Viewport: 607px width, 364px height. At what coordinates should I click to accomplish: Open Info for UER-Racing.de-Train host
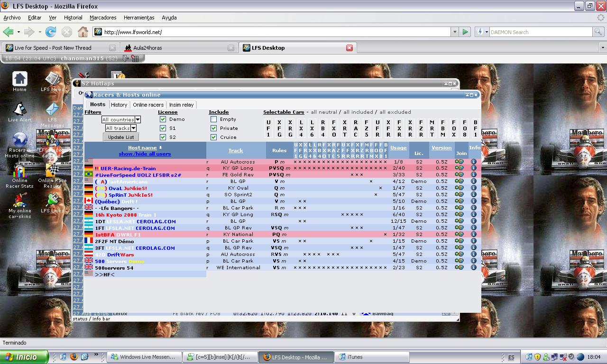coord(473,168)
